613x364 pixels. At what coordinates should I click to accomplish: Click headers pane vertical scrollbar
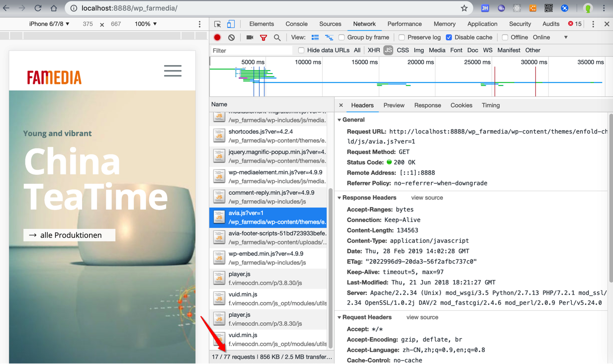611,199
